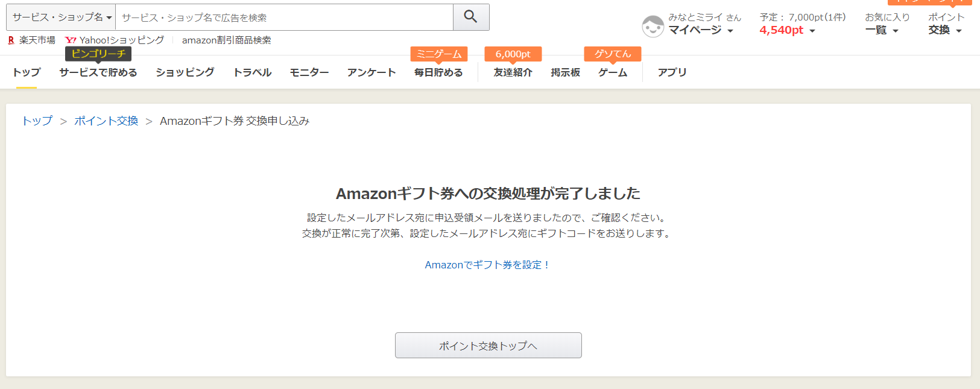This screenshot has width=980, height=389.
Task: Expand the 4,540pt points dropdown
Action: click(788, 30)
